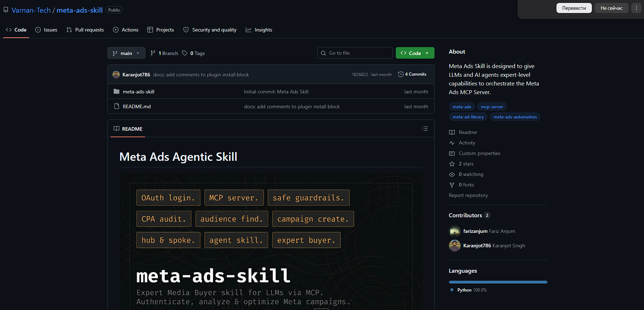This screenshot has width=644, height=310.
Task: Select the meta-ads-automation topic tag
Action: tap(515, 117)
